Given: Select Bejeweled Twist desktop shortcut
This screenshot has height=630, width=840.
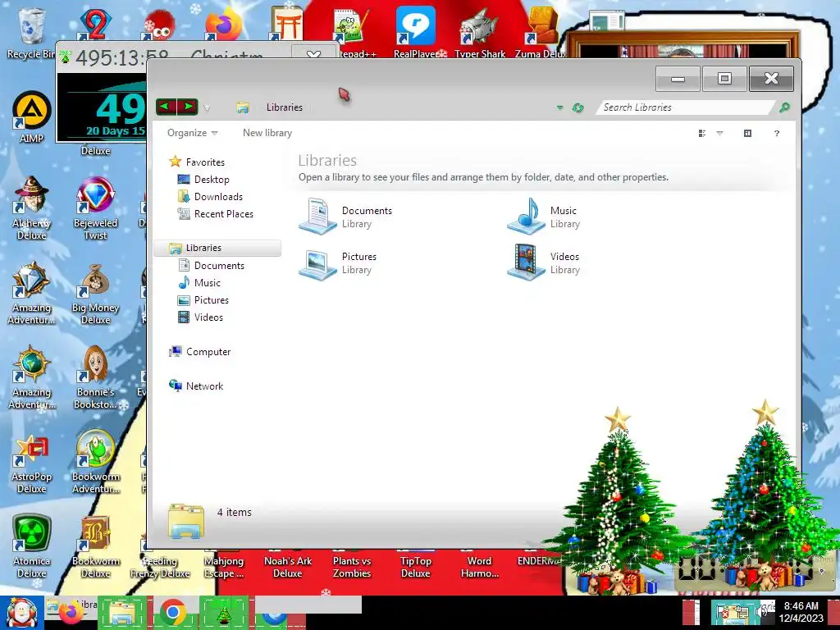Looking at the screenshot, I should pyautogui.click(x=95, y=208).
